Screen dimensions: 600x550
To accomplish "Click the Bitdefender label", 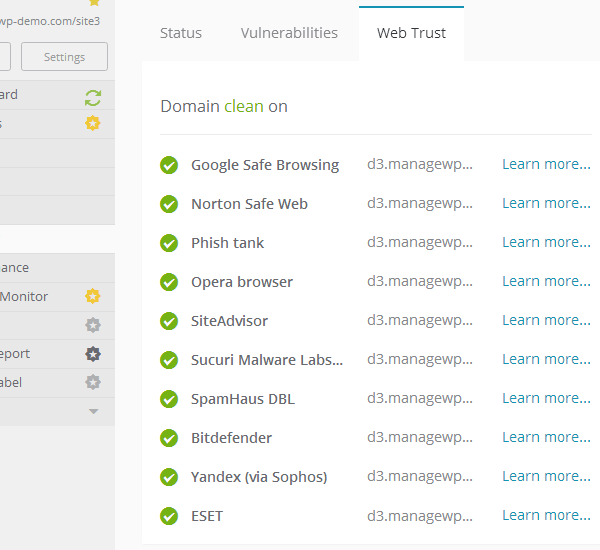I will point(231,438).
